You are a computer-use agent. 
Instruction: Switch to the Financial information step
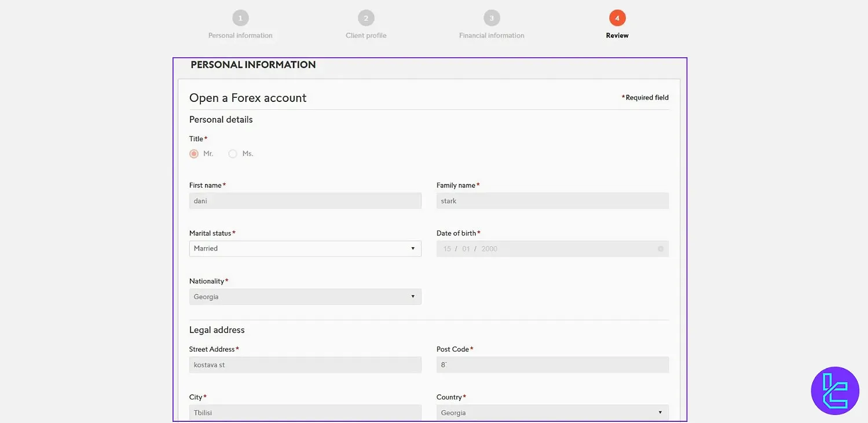pyautogui.click(x=492, y=35)
